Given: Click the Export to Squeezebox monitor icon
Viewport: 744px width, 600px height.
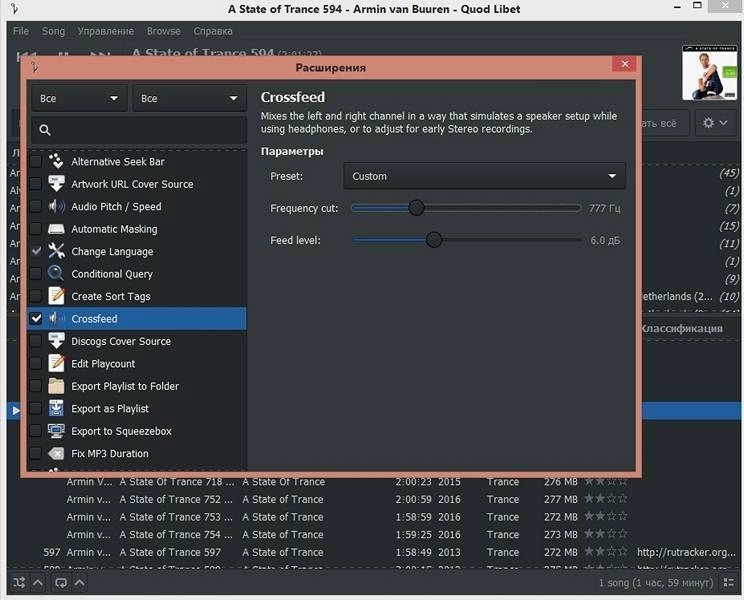Looking at the screenshot, I should tap(56, 431).
